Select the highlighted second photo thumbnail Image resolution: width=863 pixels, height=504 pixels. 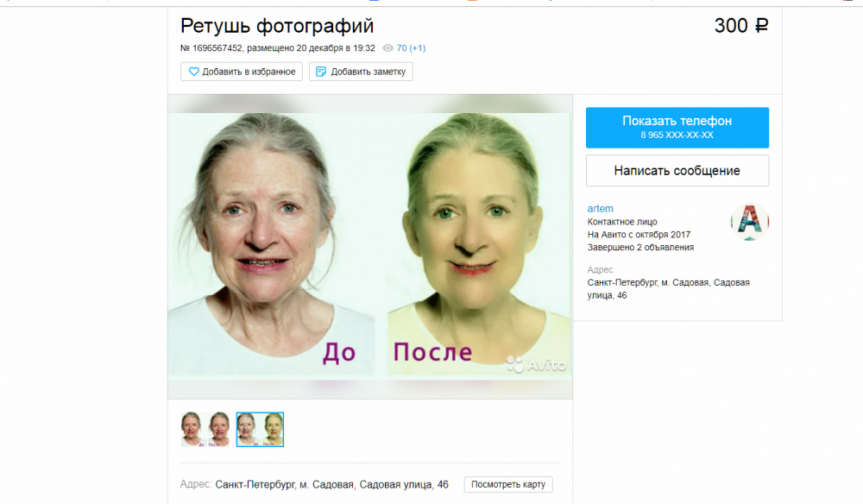point(260,429)
